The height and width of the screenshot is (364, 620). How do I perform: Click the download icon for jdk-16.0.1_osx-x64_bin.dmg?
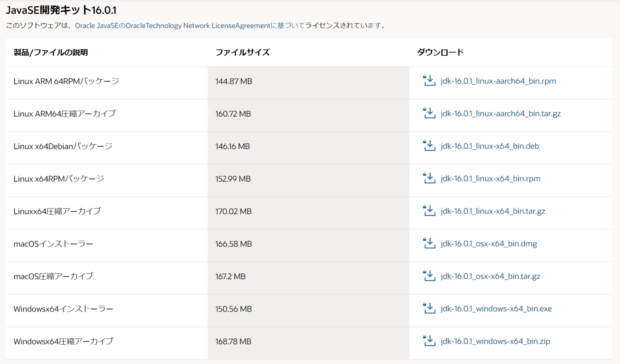click(429, 243)
